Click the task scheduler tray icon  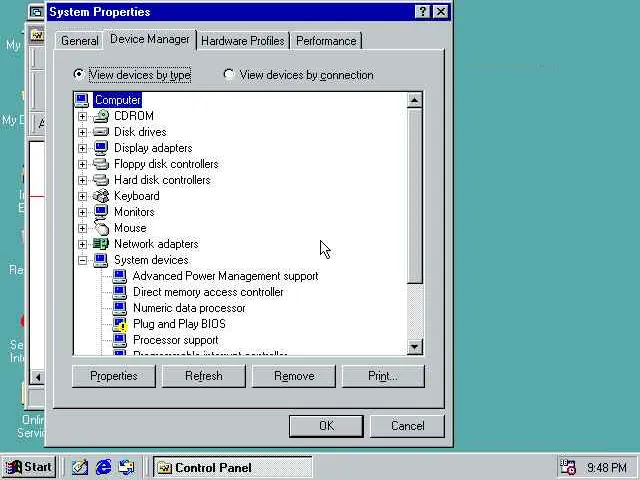567,467
